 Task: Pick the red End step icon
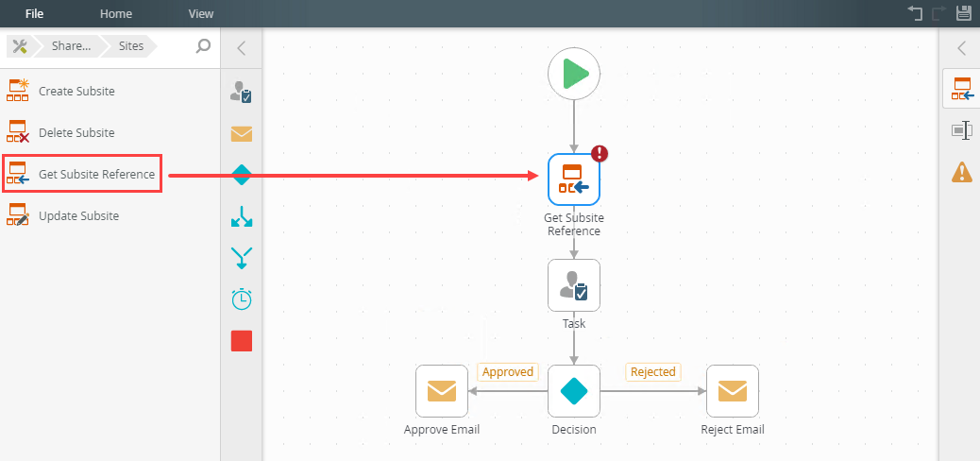pyautogui.click(x=242, y=341)
